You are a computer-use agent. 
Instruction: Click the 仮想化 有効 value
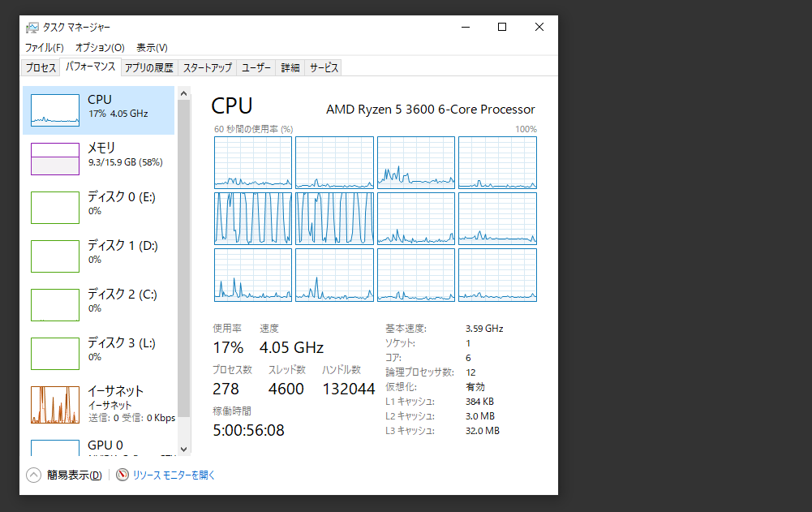click(475, 387)
